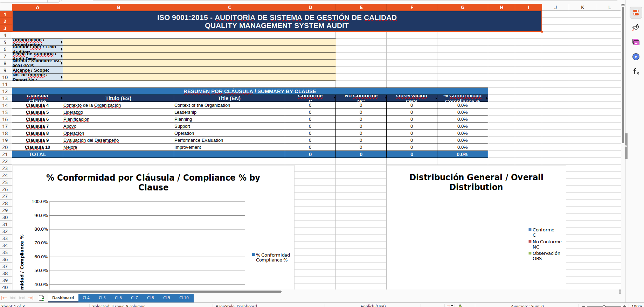The height and width of the screenshot is (307, 644).
Task: Collapse the sidebar using its edge handle
Action: [x=626, y=146]
